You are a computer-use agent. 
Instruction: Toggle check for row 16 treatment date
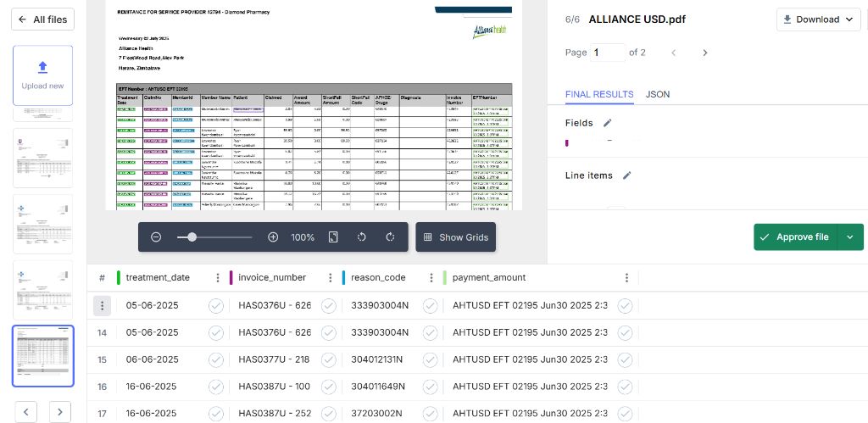216,387
